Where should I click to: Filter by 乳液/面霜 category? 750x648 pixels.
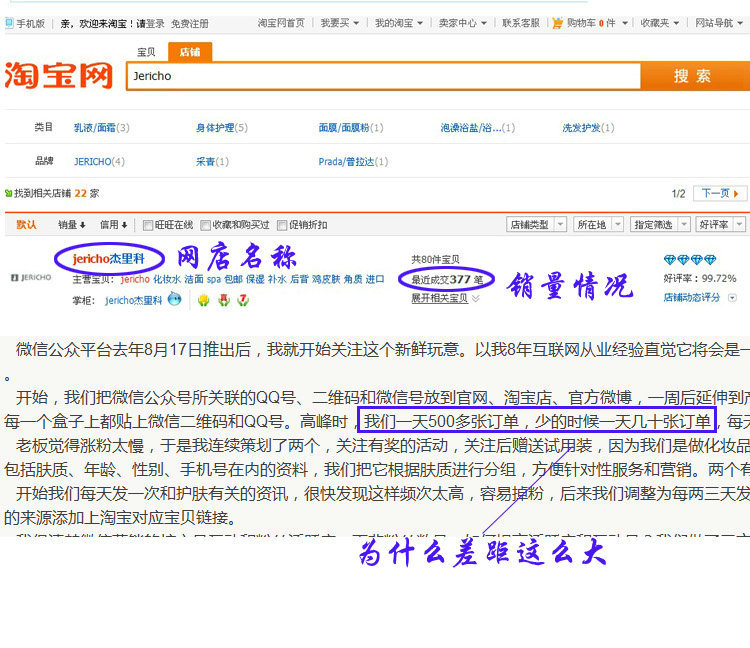[101, 128]
